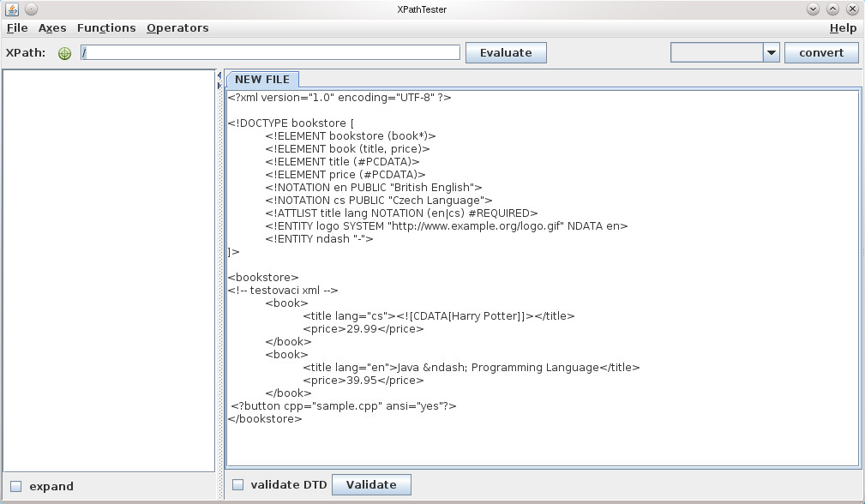Enable the validate DTD checkbox
This screenshot has height=504, width=865.
click(x=237, y=484)
